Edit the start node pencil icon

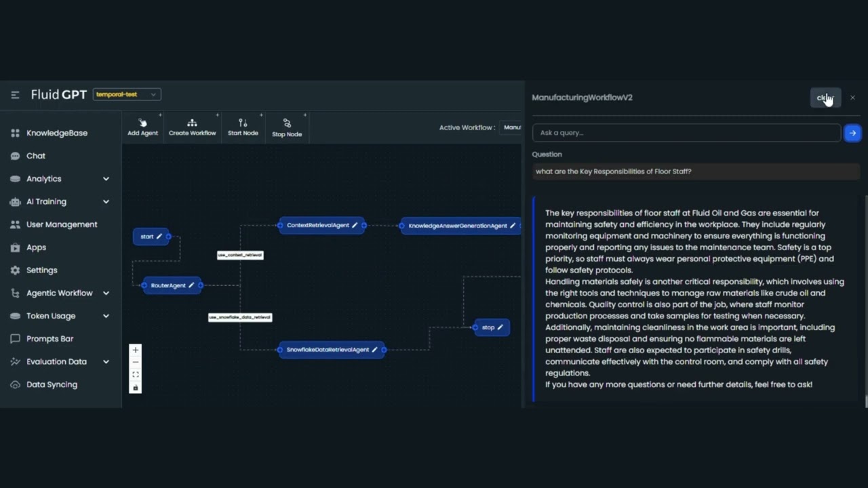159,237
